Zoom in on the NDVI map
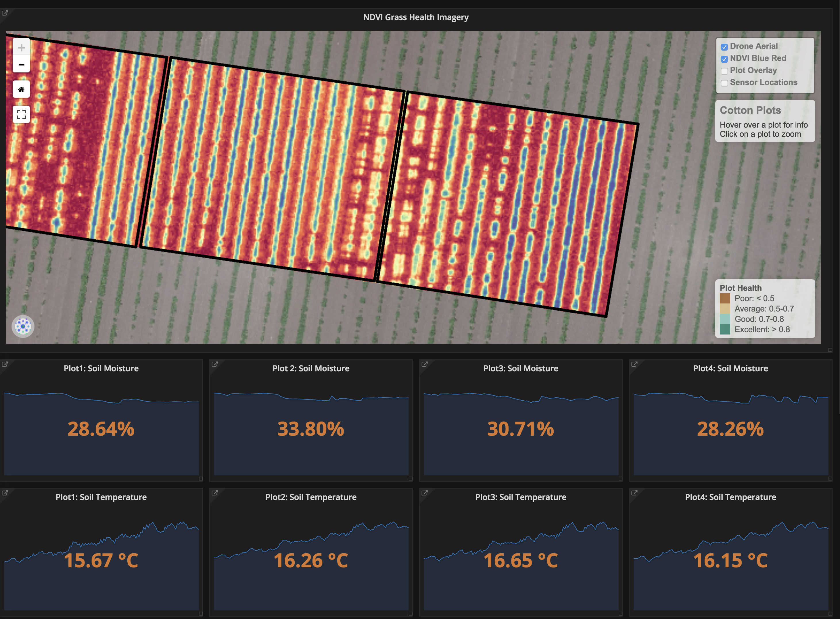Viewport: 840px width, 619px height. (21, 48)
